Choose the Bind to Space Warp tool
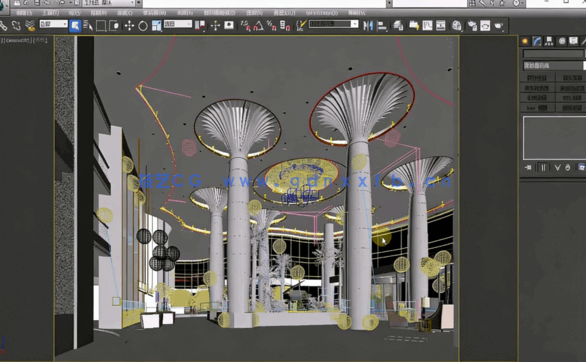586x362 pixels. [x=30, y=25]
